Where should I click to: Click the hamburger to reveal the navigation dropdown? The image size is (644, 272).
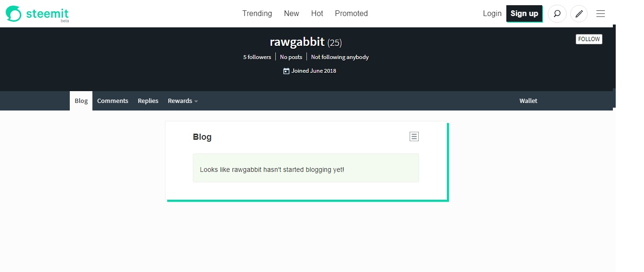tap(601, 14)
